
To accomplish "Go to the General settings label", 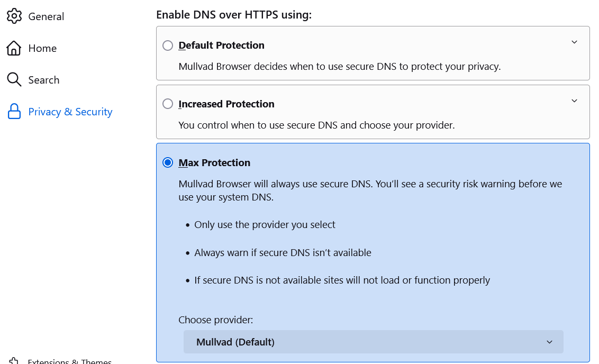I will (46, 16).
